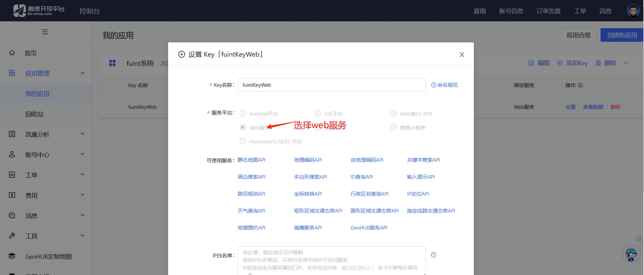Viewport: 644px width, 275px height.
Task: Click the user avatar in header
Action: [633, 11]
